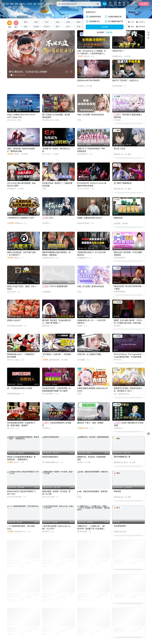Screen dimensions: 152x644
Task: Open the 创作中心 icon
Action: tap(134, 4)
